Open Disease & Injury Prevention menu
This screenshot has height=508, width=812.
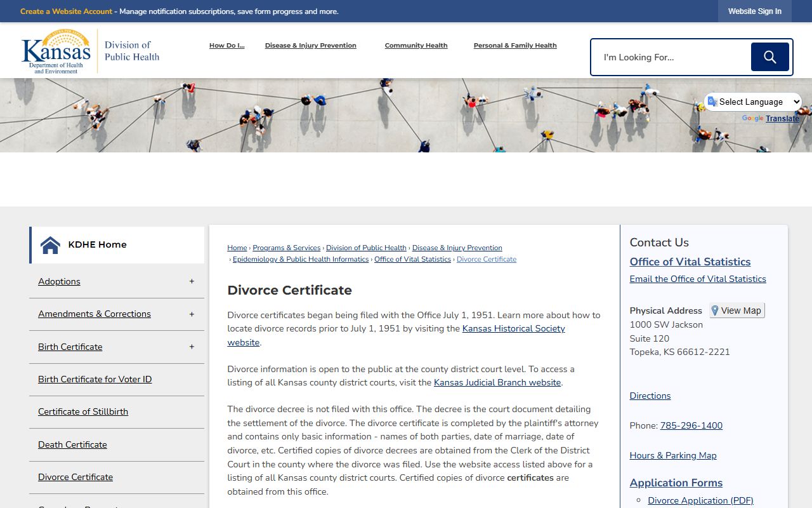point(311,46)
